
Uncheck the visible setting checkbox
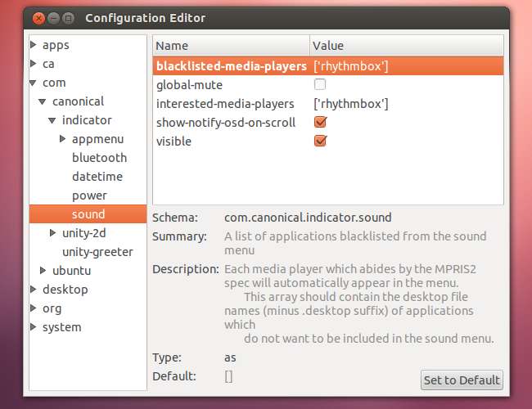point(320,141)
